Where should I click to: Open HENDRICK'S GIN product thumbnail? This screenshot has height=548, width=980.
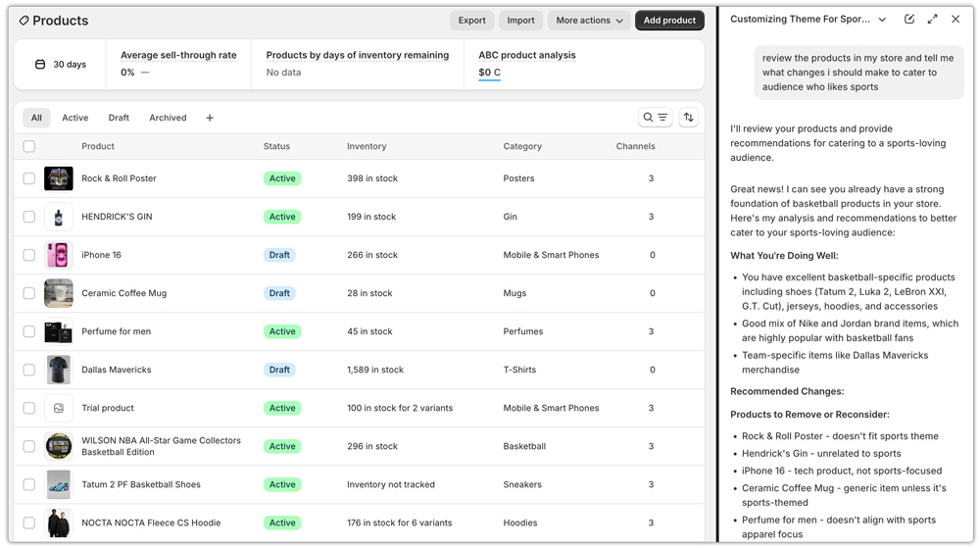tap(59, 217)
